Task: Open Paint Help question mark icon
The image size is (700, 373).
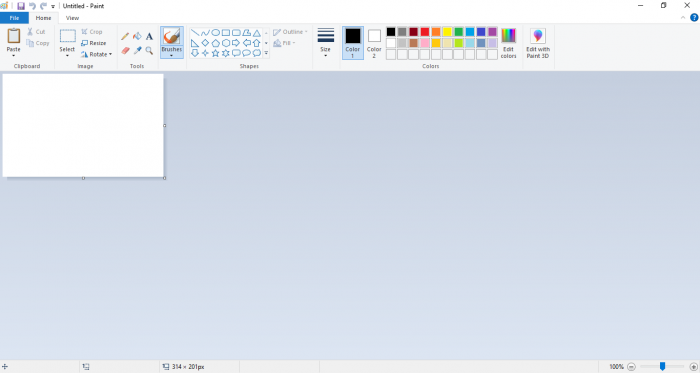Action: [694, 18]
